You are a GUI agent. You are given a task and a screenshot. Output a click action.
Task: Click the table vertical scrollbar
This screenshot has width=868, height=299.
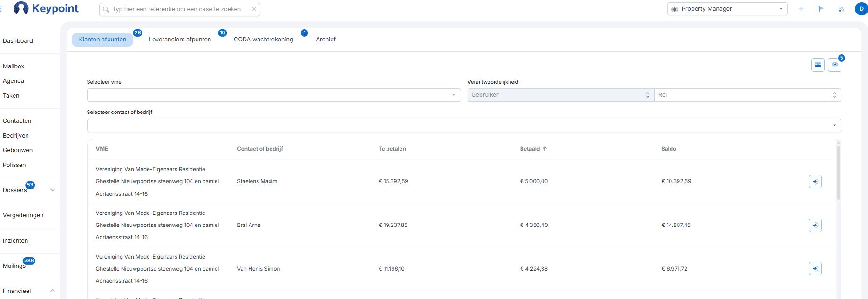point(839,172)
